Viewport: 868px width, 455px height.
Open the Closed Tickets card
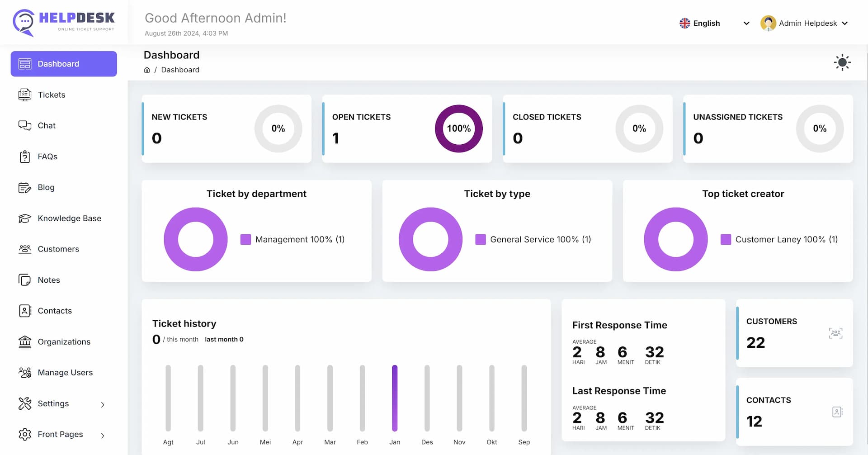click(587, 128)
